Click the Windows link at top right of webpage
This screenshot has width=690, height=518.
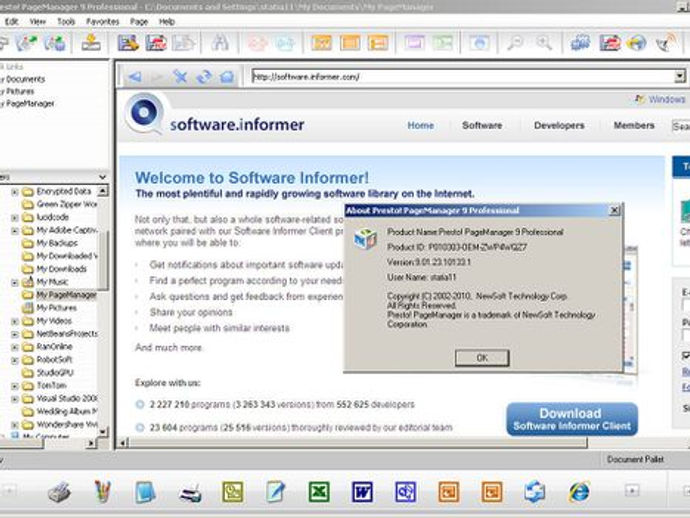667,99
